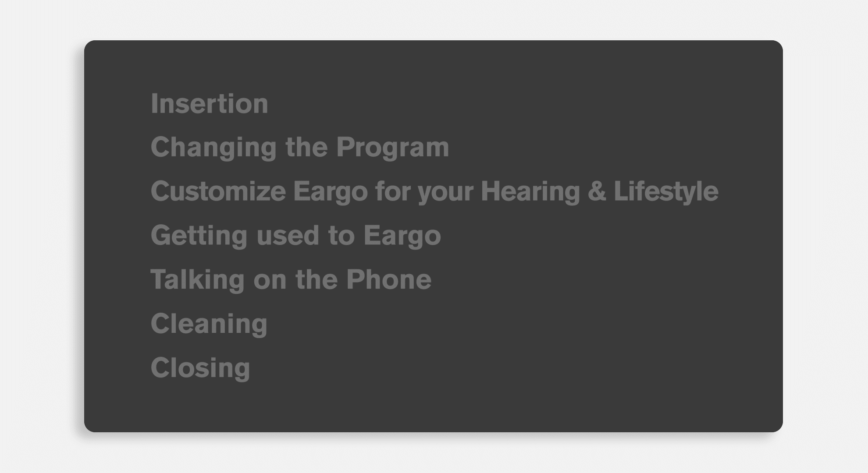Click the word Hearing in third entry
This screenshot has width=868, height=473.
pyautogui.click(x=530, y=192)
